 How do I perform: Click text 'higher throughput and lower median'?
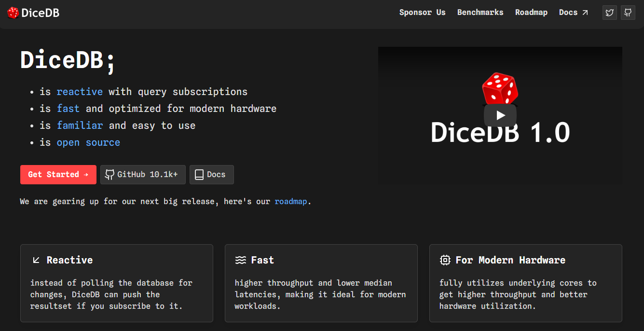tap(314, 283)
